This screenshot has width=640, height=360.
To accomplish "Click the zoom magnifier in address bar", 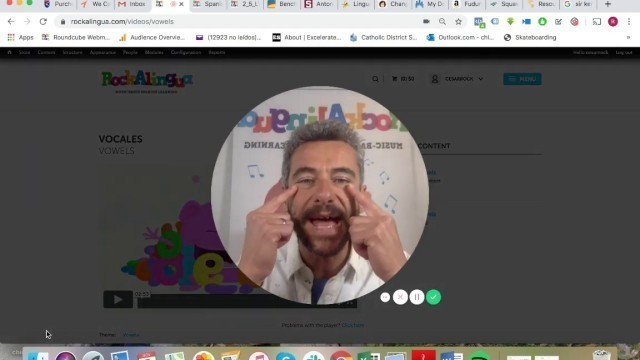I will click(442, 22).
